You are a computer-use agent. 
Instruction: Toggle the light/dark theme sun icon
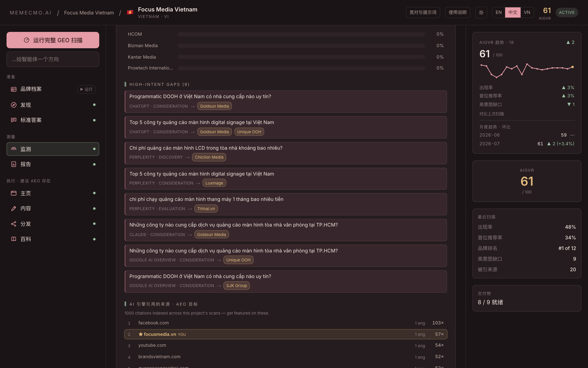click(x=481, y=13)
